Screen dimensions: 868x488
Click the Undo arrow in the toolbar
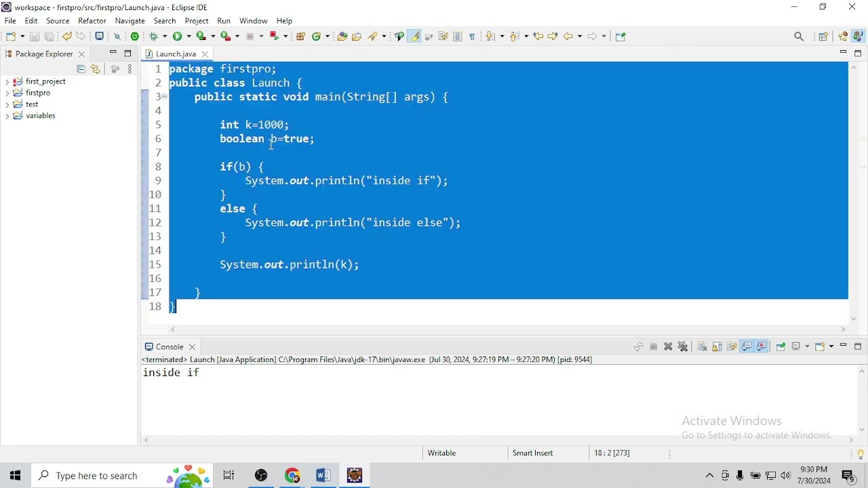(x=67, y=36)
